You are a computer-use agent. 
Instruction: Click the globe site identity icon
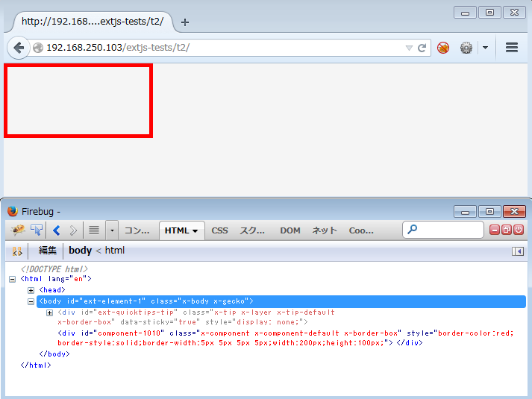38,48
